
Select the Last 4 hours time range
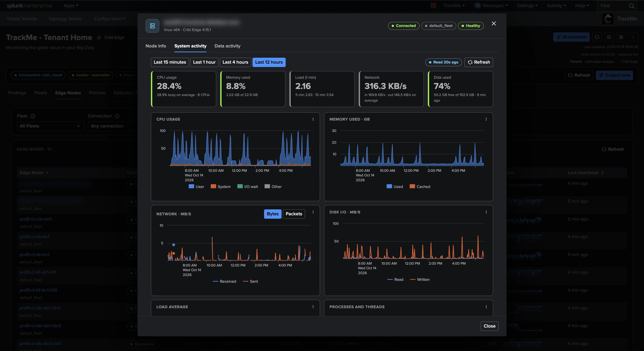(235, 62)
